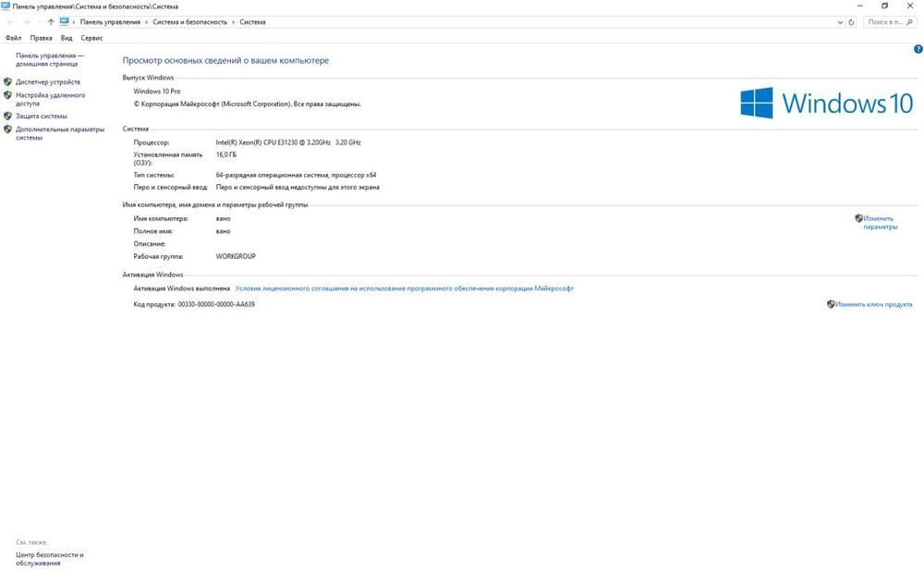
Task: Go up one level with the Up arrow
Action: click(x=51, y=22)
